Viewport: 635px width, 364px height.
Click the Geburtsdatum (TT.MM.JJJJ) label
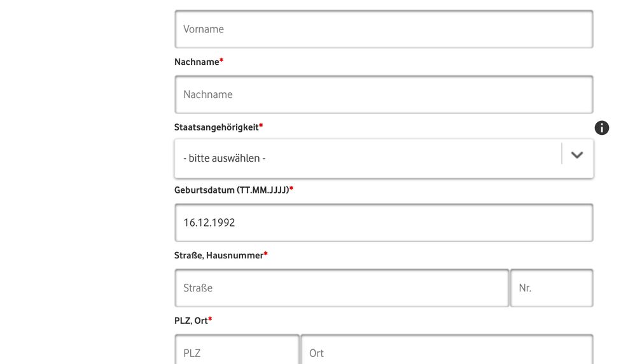231,190
